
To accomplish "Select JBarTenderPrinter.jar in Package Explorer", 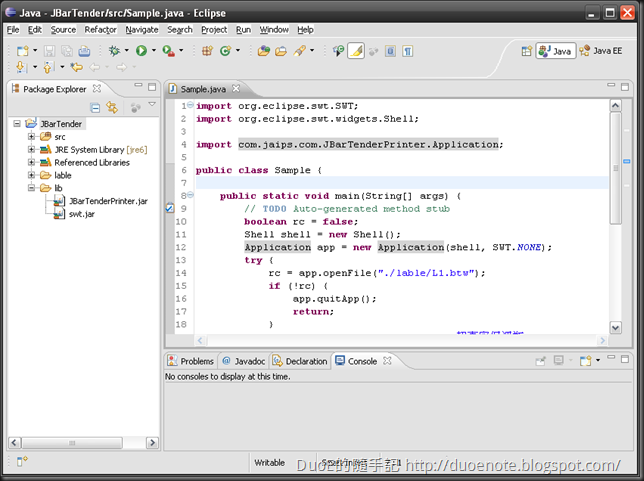I will click(x=108, y=201).
